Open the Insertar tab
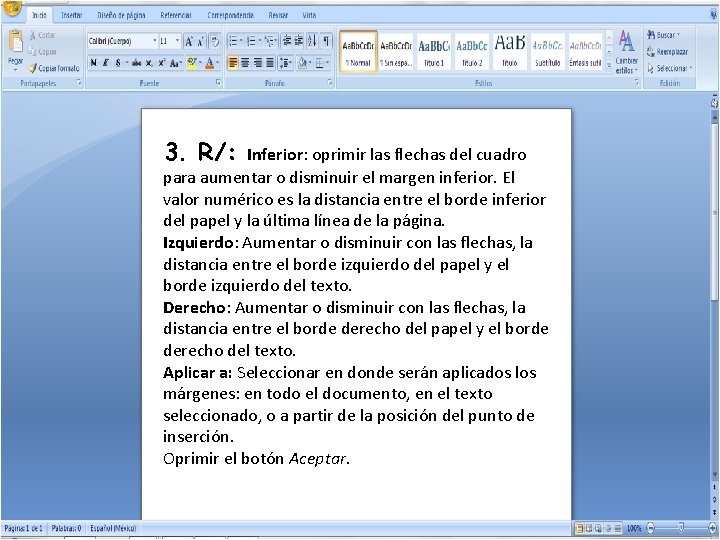The height and width of the screenshot is (540, 720). tap(71, 15)
